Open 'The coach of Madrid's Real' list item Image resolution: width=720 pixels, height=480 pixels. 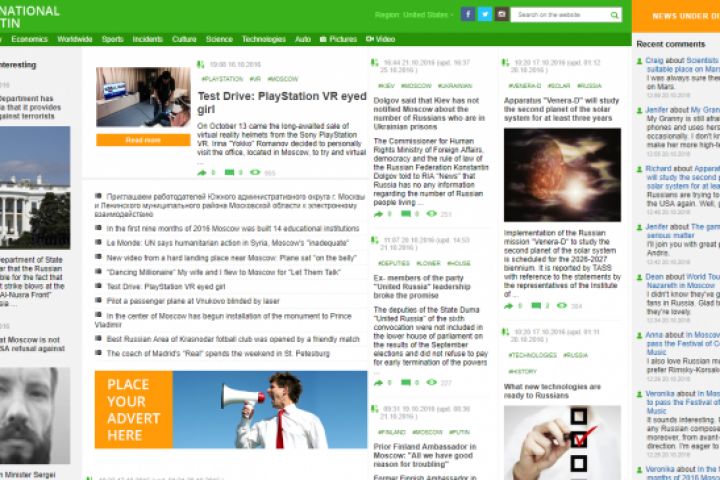(x=218, y=354)
